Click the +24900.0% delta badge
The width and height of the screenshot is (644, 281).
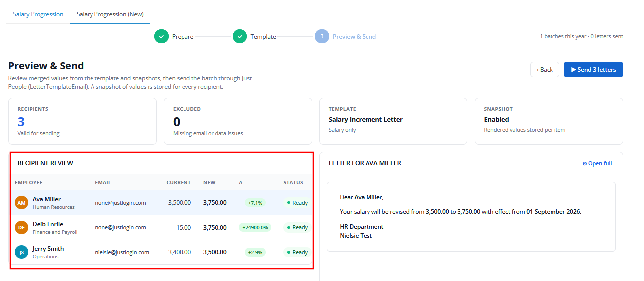[255, 227]
